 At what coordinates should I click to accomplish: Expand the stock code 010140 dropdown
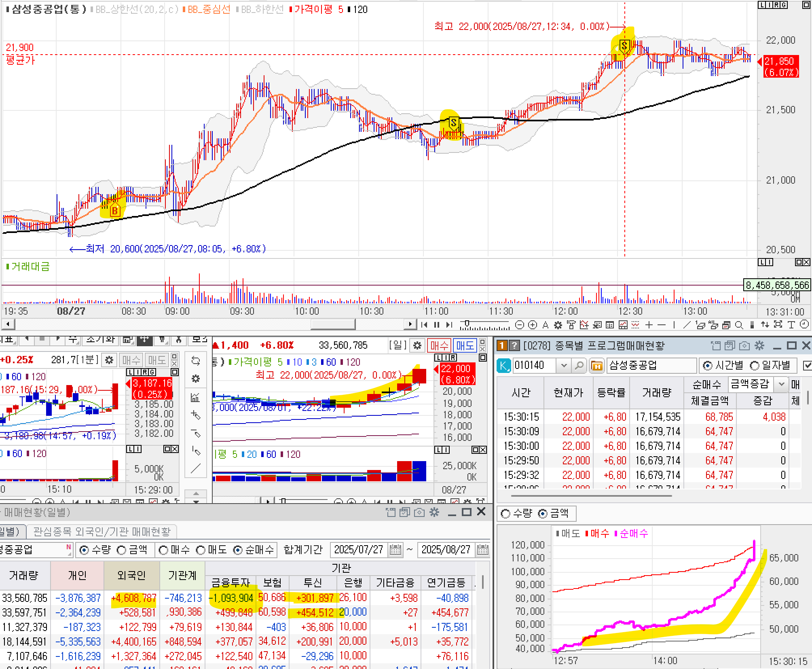pyautogui.click(x=564, y=366)
